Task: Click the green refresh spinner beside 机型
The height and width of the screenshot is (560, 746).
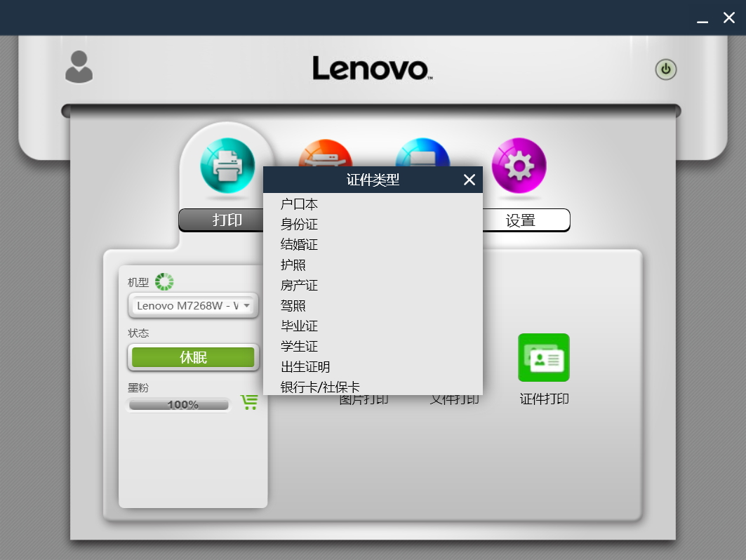Action: (x=164, y=281)
